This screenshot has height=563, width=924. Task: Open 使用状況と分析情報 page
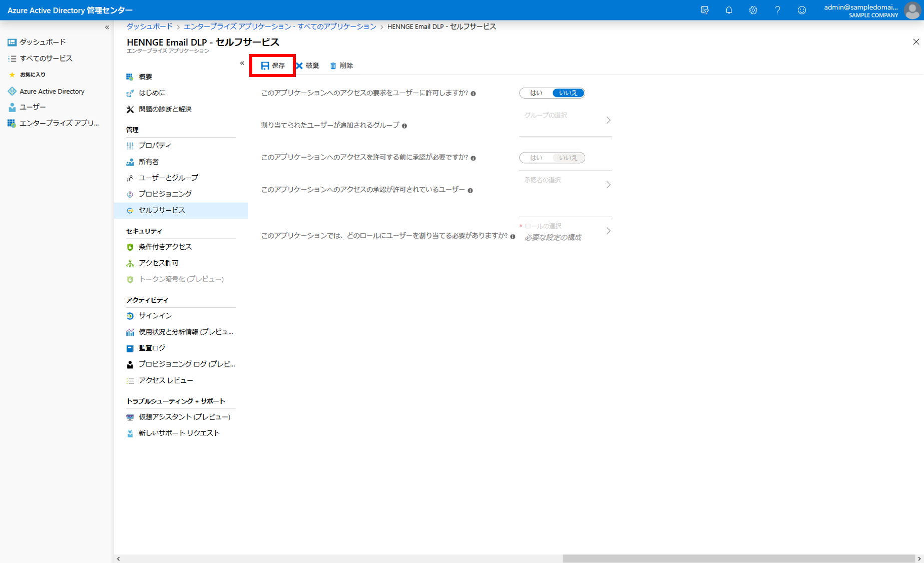(x=186, y=332)
